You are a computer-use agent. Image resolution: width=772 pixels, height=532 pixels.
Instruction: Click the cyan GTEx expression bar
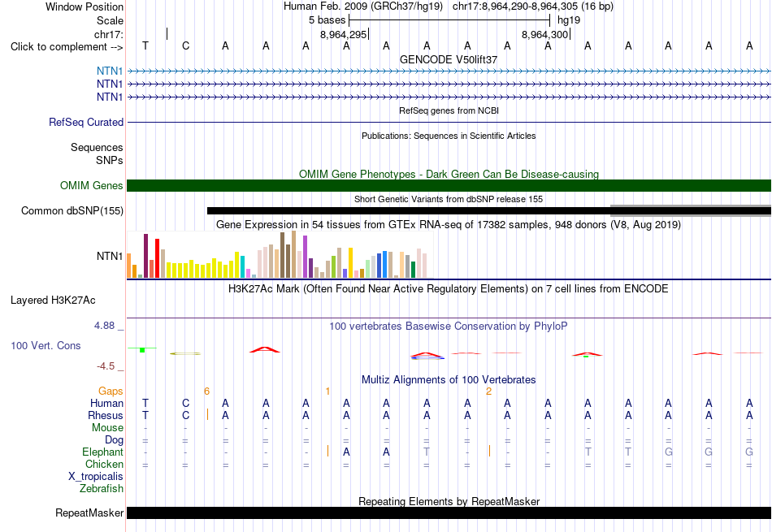tap(242, 266)
